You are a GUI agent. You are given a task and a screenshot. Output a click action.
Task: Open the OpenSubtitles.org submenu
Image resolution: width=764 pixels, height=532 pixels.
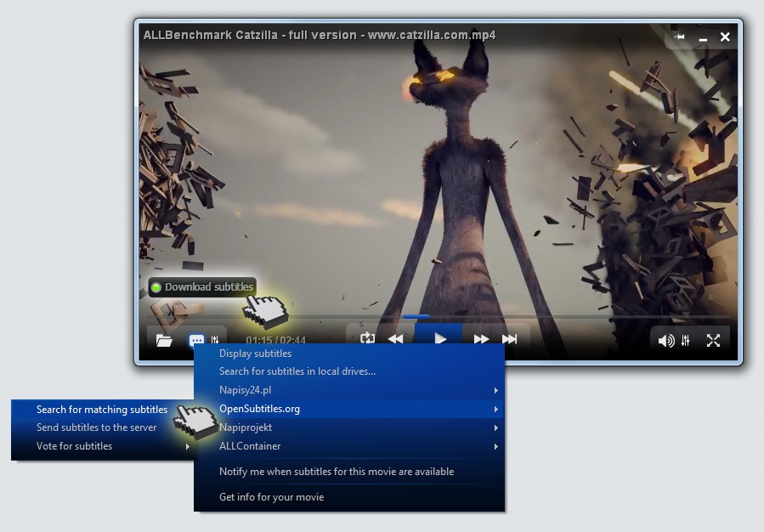349,409
